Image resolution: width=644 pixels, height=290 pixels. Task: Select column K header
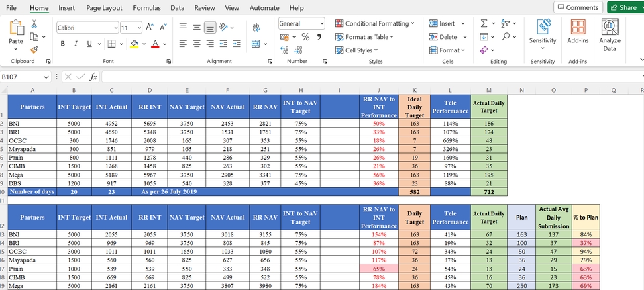click(x=415, y=90)
